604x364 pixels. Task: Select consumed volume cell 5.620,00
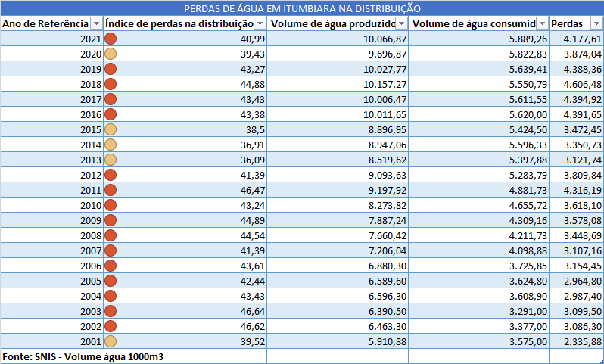(x=478, y=114)
